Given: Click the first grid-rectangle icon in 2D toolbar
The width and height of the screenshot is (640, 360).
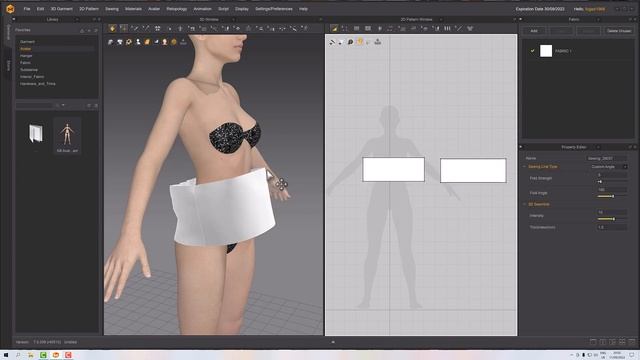Looking at the screenshot, I should [x=356, y=28].
